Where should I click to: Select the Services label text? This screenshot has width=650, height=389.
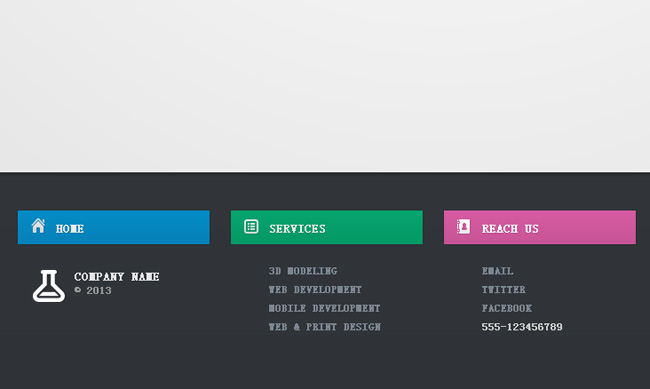pyautogui.click(x=297, y=229)
